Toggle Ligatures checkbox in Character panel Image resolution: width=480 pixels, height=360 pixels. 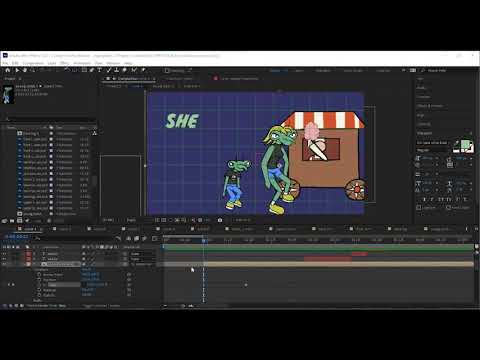tap(419, 207)
